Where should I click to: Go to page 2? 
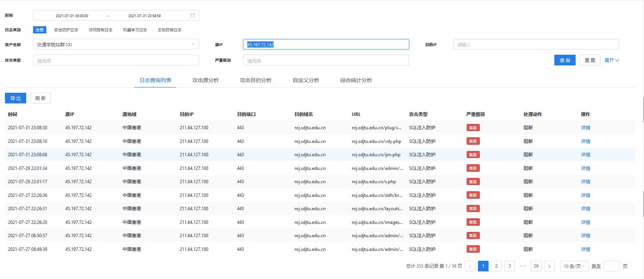point(496,266)
